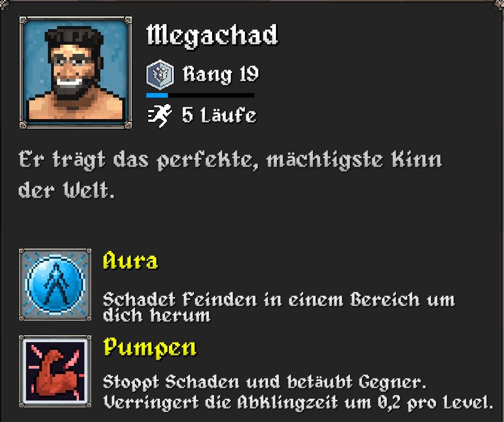Click the Megachad name title
Viewport: 504px width, 422px height.
212,36
